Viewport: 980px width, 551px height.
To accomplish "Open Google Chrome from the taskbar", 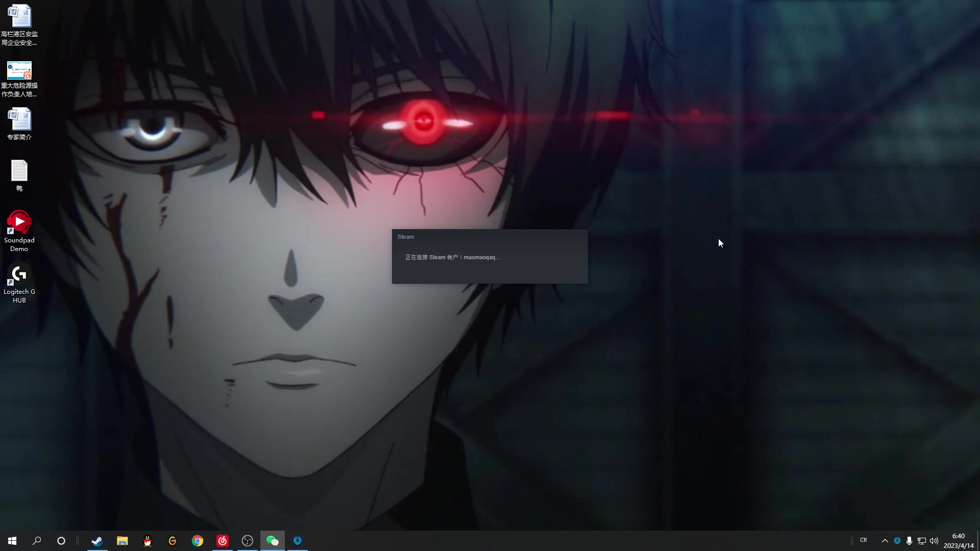I will tap(198, 541).
